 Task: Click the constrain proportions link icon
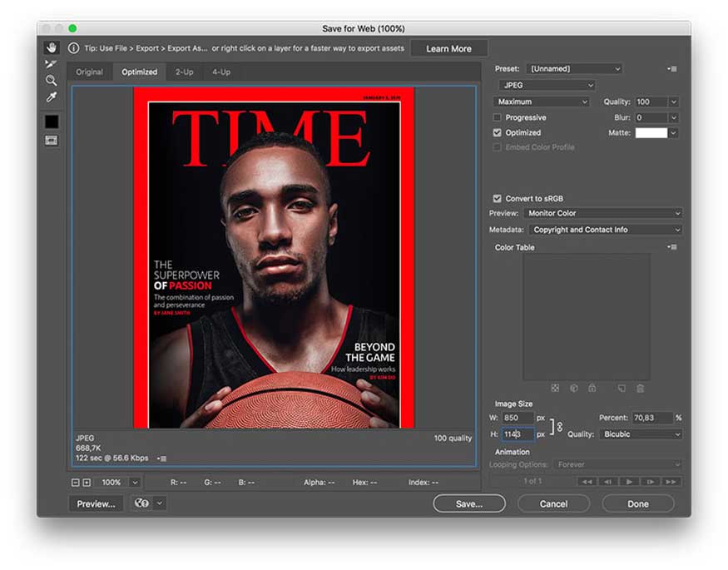(560, 426)
